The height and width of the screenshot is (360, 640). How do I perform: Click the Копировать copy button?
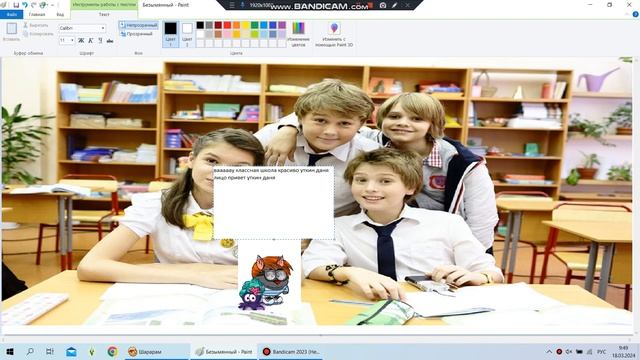click(x=38, y=34)
